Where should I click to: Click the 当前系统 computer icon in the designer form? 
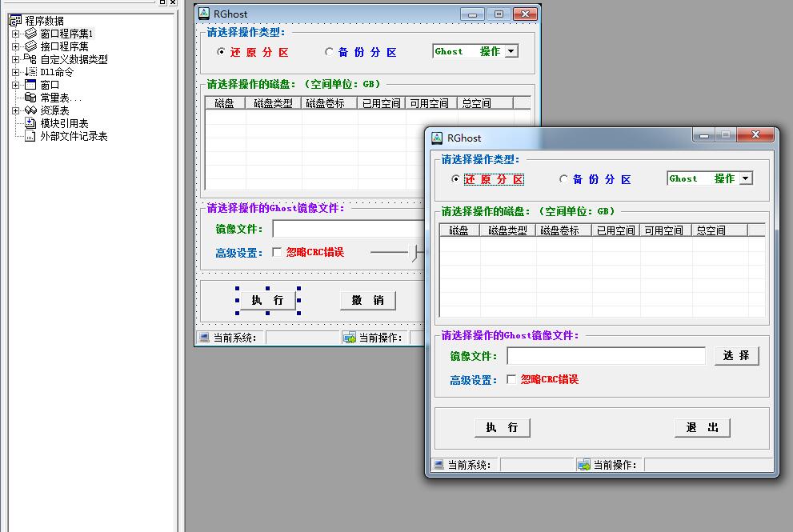204,338
